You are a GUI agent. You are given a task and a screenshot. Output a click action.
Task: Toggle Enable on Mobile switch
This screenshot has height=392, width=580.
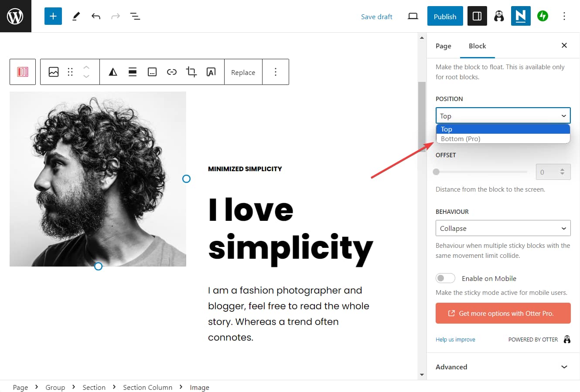pyautogui.click(x=445, y=278)
